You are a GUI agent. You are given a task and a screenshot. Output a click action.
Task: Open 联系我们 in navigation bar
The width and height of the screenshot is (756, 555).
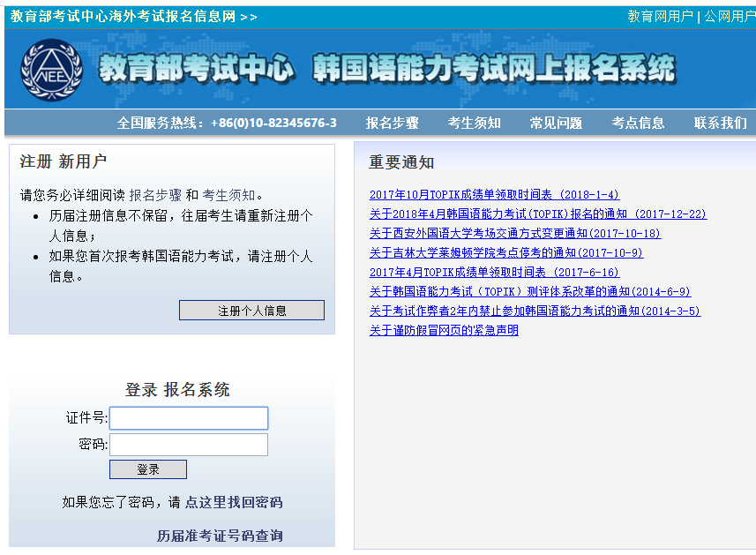[x=720, y=123]
